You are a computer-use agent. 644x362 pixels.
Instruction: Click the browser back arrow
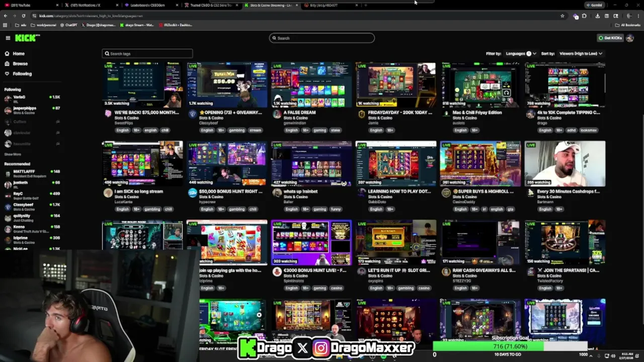[6, 16]
